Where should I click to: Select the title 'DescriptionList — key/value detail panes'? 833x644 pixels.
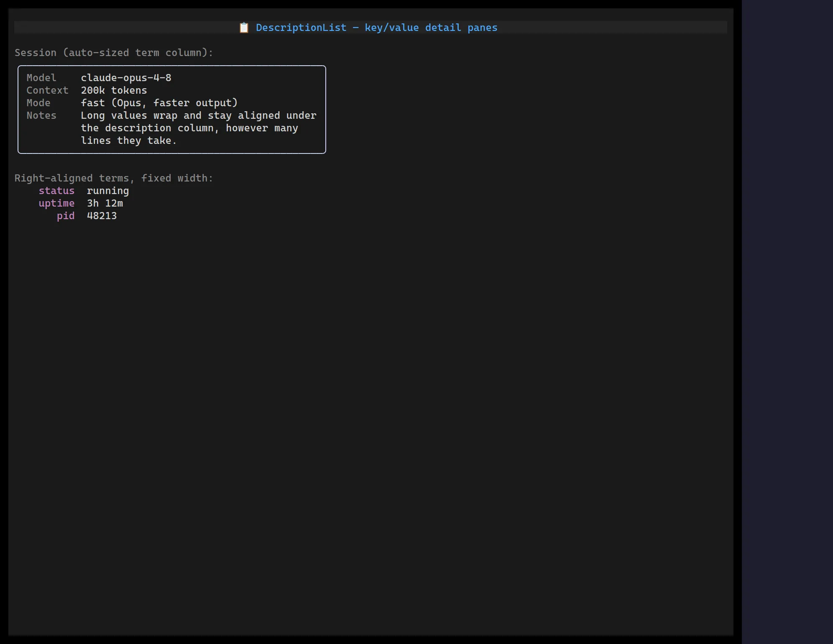(x=376, y=28)
